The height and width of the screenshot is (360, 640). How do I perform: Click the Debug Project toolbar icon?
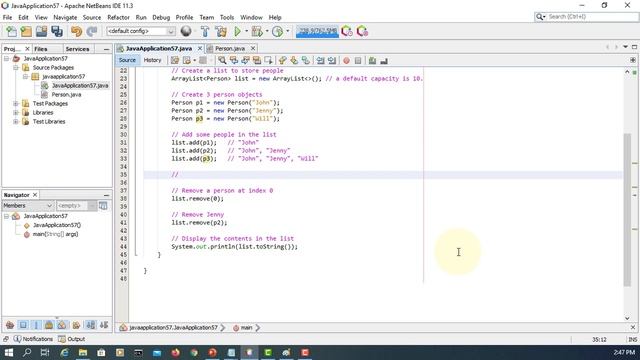point(257,31)
